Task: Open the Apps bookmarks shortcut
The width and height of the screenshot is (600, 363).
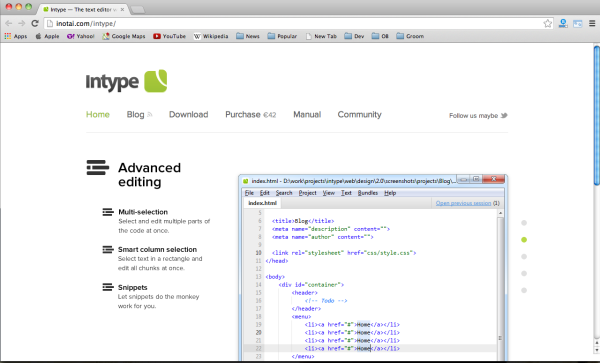Action: coord(16,36)
